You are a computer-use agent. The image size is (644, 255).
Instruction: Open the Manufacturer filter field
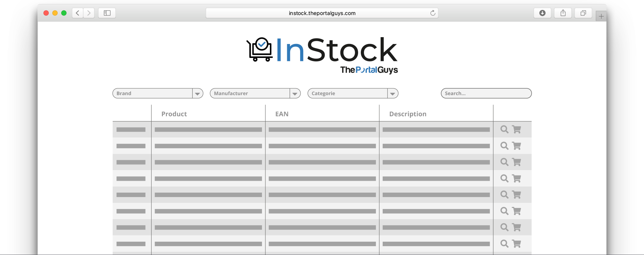coord(255,93)
